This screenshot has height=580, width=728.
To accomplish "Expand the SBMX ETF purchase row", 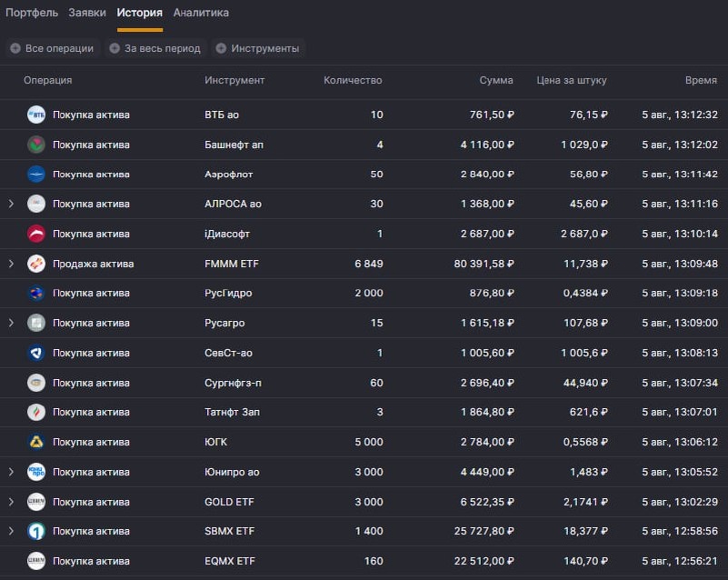I will tap(11, 531).
